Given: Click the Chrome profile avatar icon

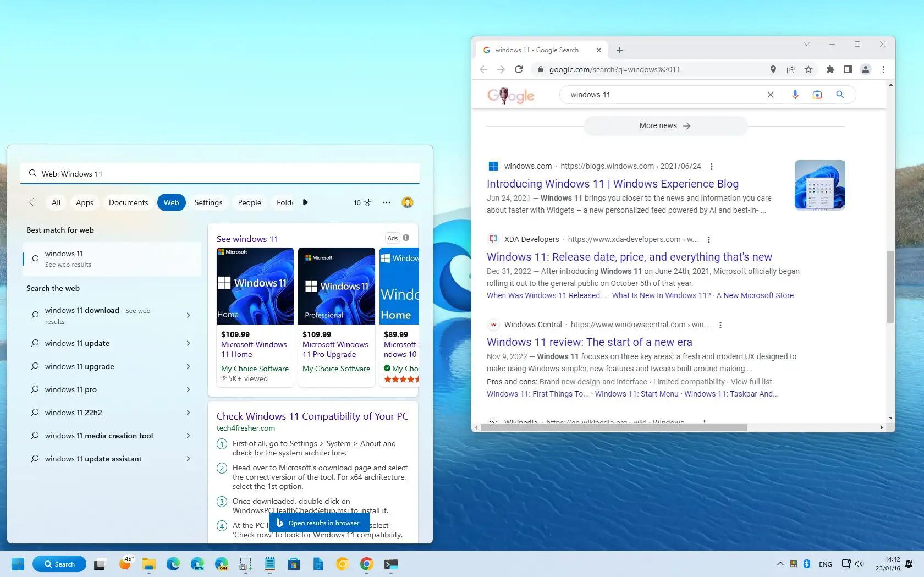Looking at the screenshot, I should 866,69.
